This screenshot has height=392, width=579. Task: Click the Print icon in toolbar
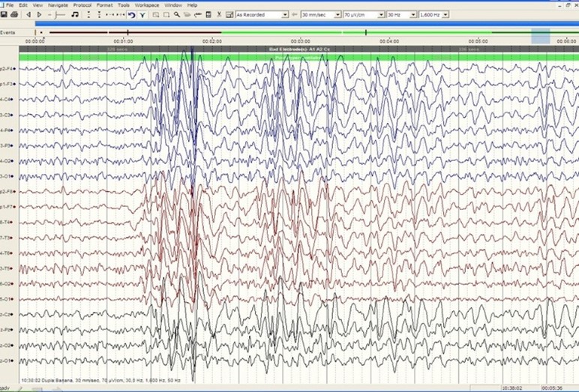pyautogui.click(x=14, y=14)
